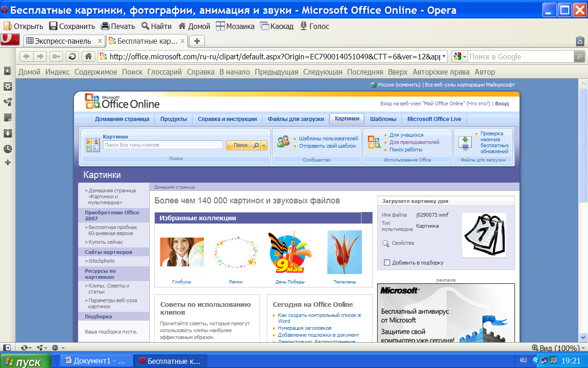
Task: Click the Россия (изменить) region link
Action: point(399,85)
